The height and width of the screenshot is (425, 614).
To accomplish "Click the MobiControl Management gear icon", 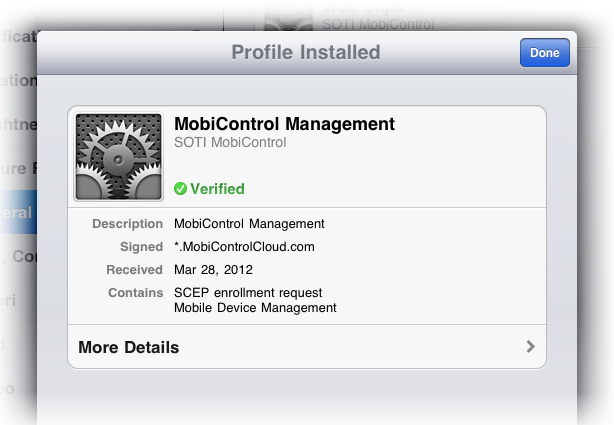I will [x=118, y=157].
